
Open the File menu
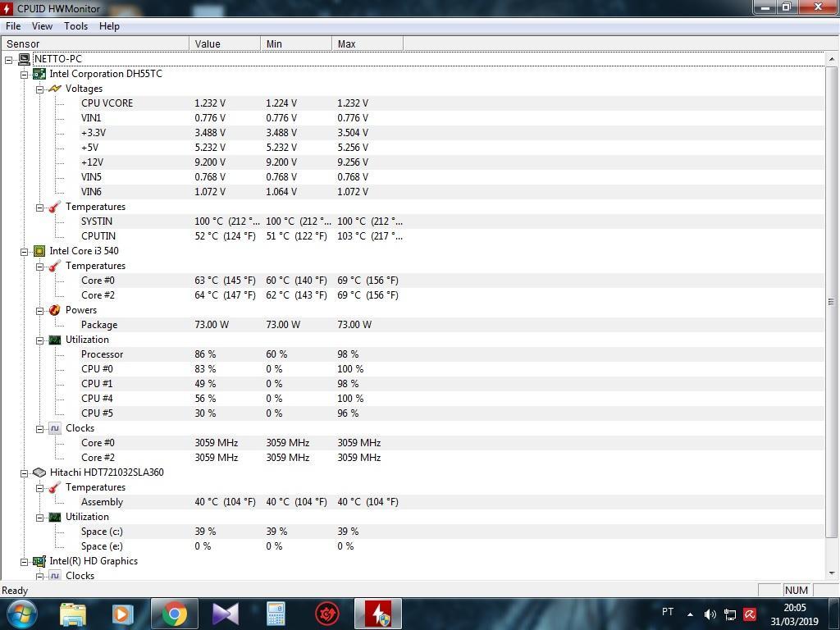[x=13, y=26]
